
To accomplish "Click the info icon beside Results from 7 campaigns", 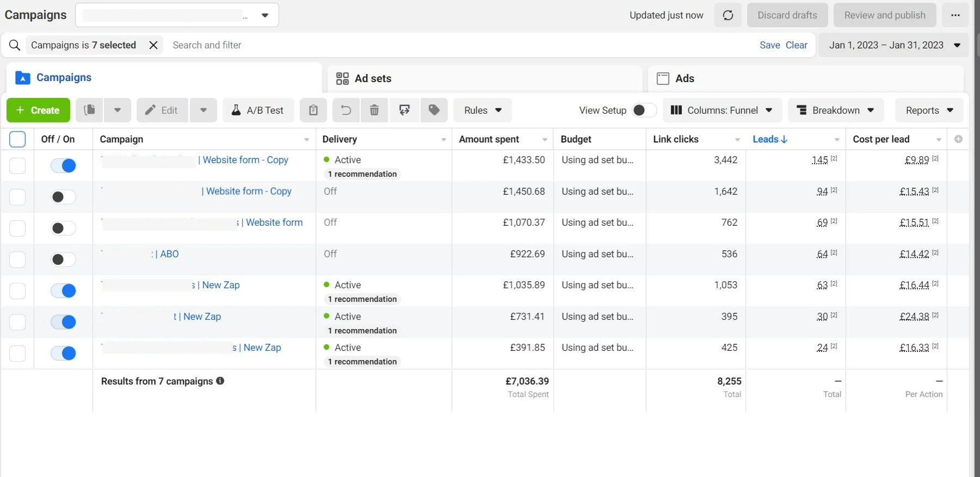I will [220, 381].
